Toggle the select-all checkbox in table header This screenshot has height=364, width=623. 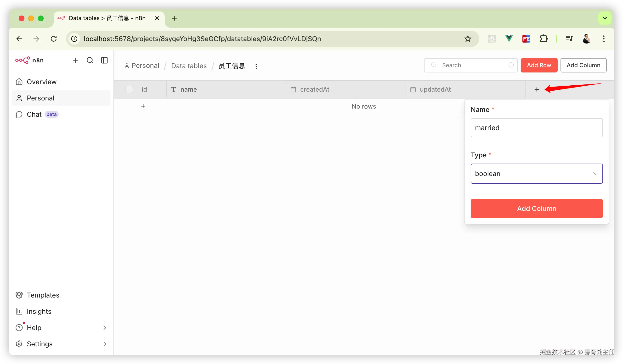(x=129, y=89)
